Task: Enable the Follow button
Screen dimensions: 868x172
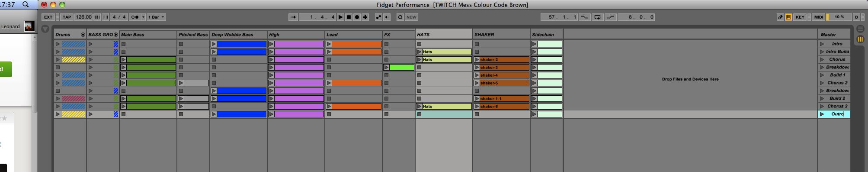Action: (294, 17)
